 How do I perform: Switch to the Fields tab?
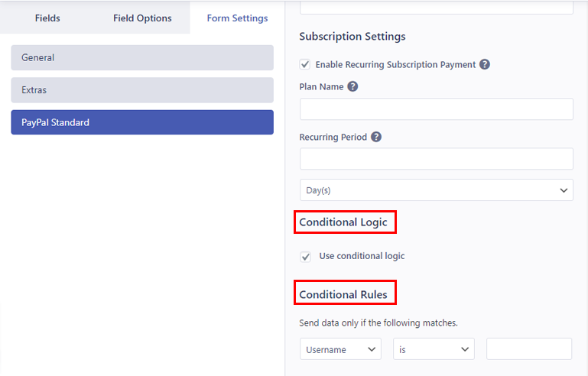pyautogui.click(x=47, y=18)
